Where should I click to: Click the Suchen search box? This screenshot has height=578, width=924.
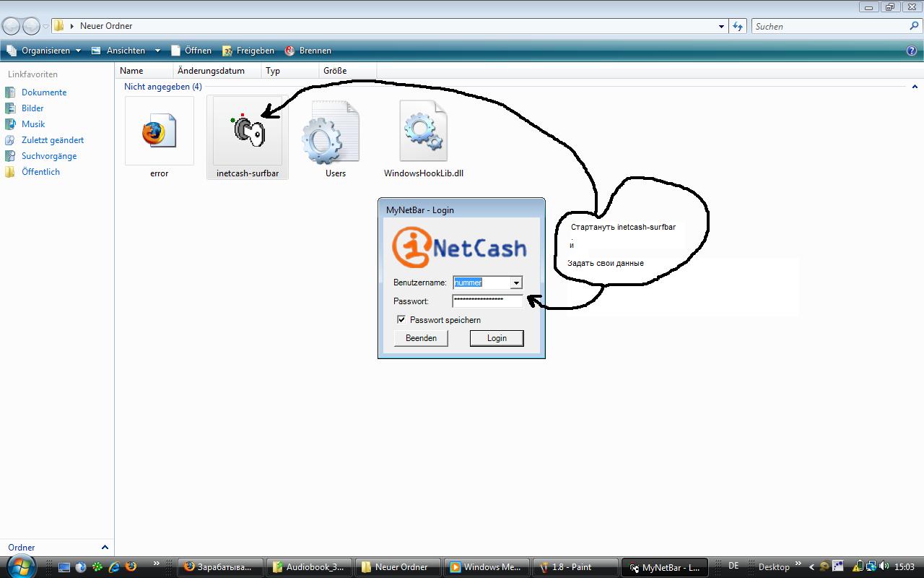[837, 26]
